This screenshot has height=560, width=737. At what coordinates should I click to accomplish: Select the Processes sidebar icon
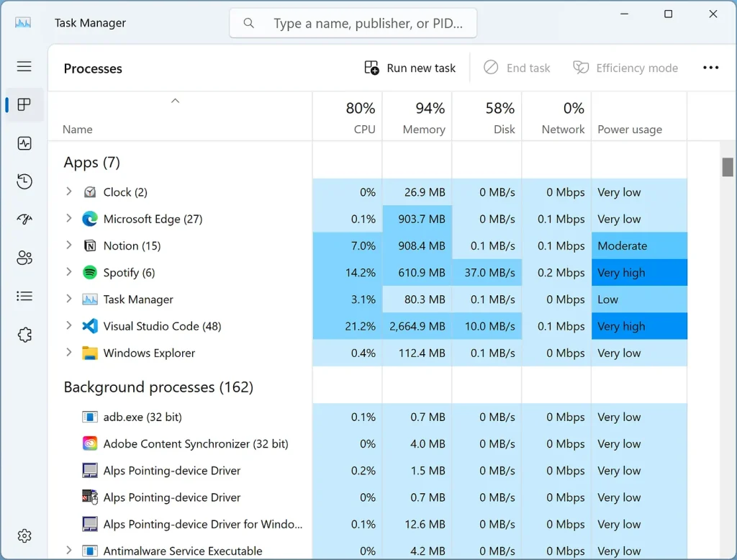point(24,104)
